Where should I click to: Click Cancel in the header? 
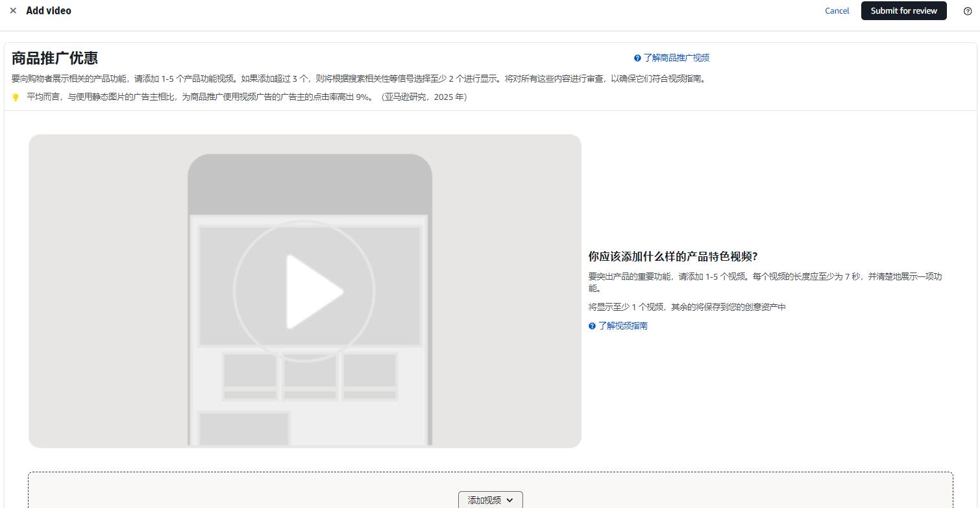coord(837,11)
